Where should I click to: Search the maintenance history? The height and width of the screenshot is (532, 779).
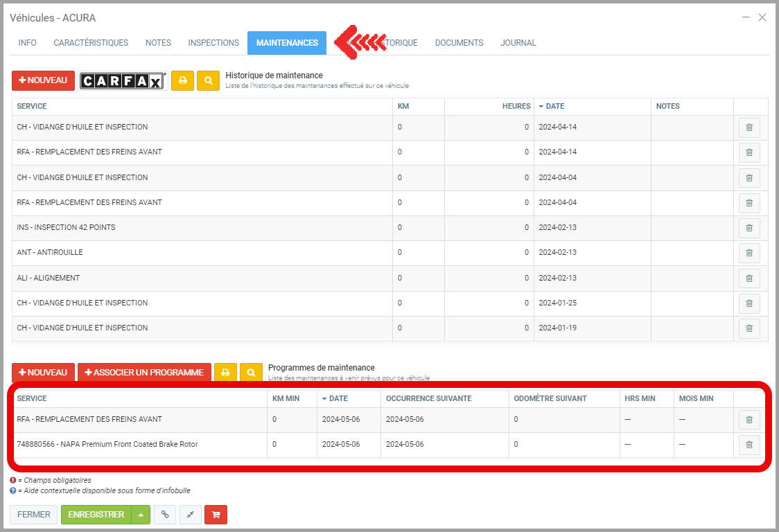pyautogui.click(x=208, y=81)
